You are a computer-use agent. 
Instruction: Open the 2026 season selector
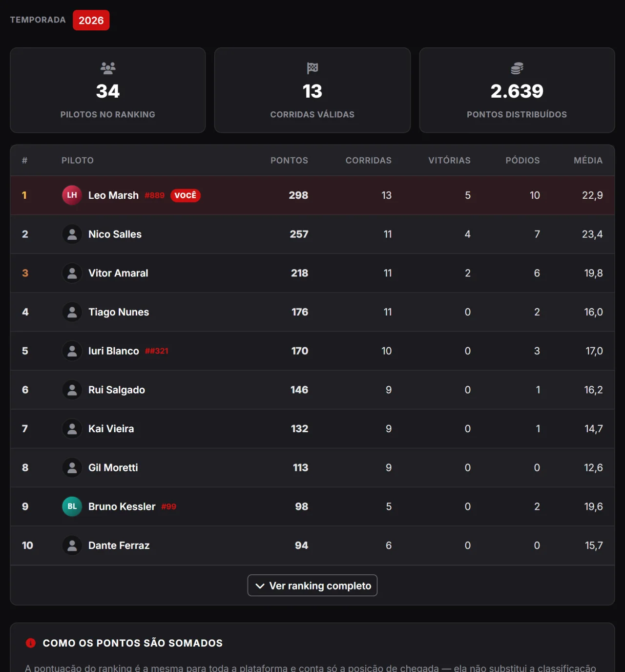[91, 20]
